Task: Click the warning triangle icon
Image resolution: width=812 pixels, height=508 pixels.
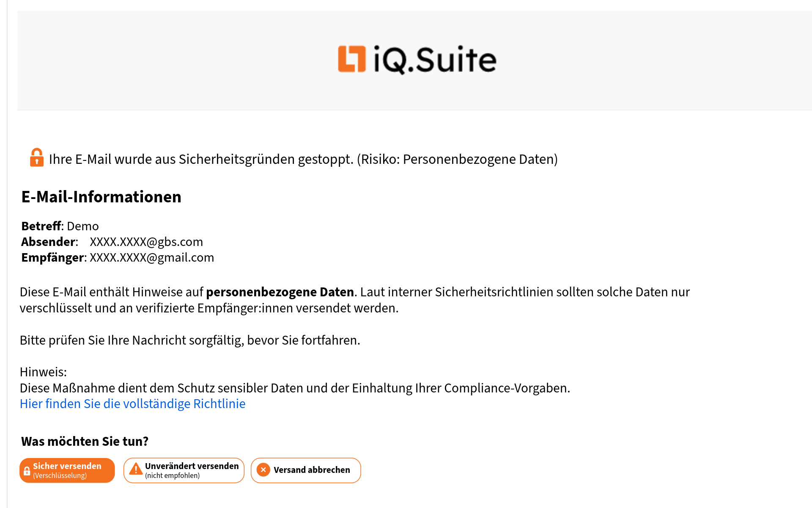Action: 136,469
